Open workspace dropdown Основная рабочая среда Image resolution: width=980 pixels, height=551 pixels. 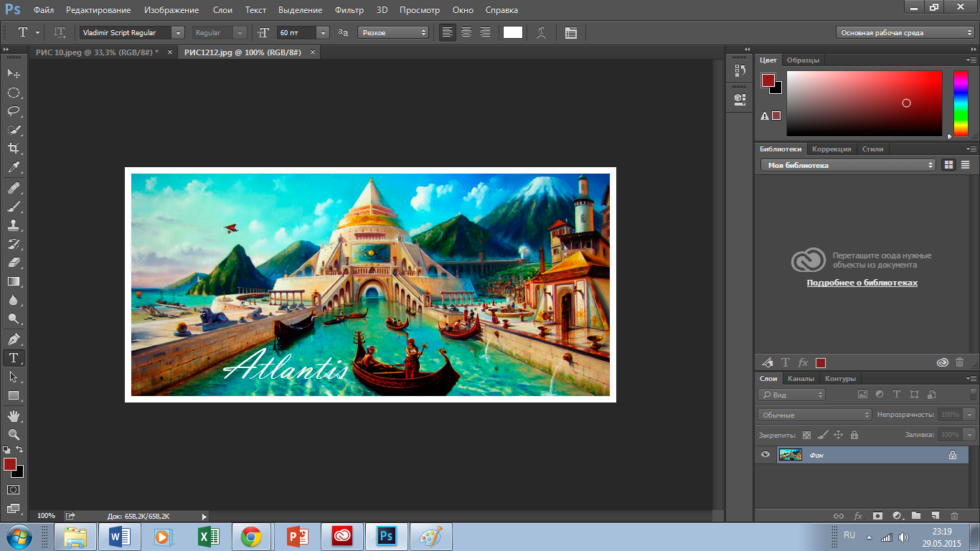(x=905, y=32)
